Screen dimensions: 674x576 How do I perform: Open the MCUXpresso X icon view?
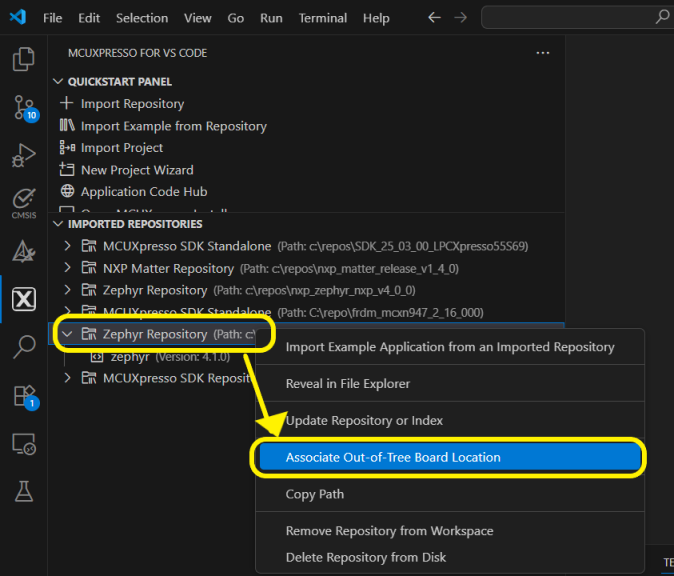23,299
